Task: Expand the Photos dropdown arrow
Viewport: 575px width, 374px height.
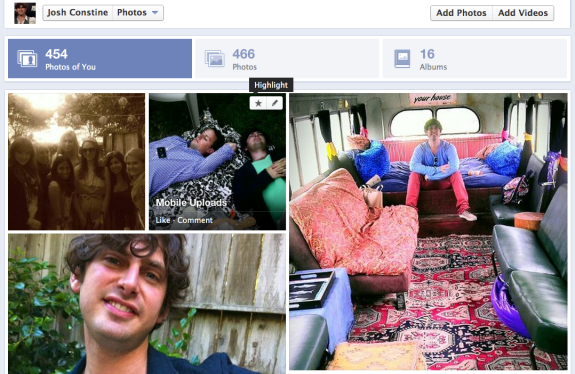Action: 155,12
